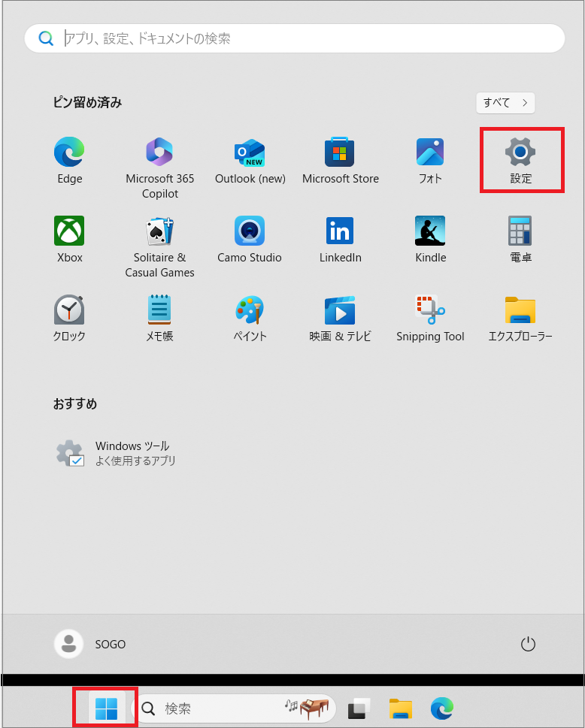Click the power button icon
585x728 pixels.
pyautogui.click(x=528, y=644)
